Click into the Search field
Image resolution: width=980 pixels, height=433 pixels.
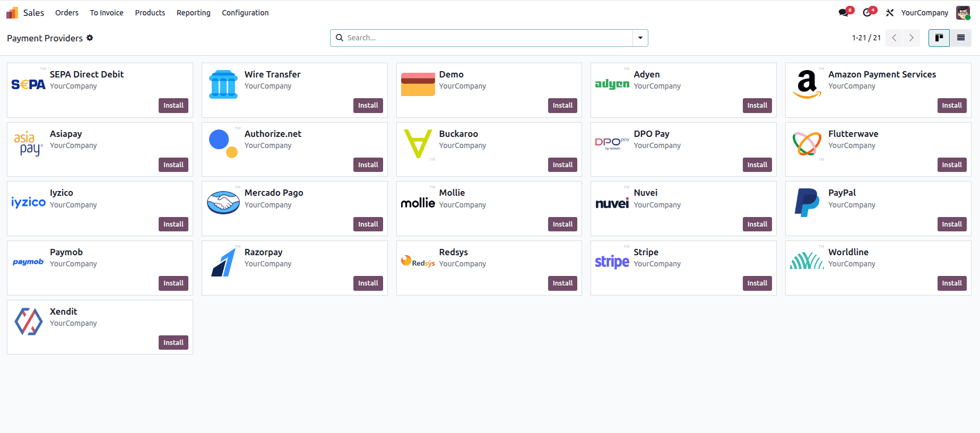point(488,38)
